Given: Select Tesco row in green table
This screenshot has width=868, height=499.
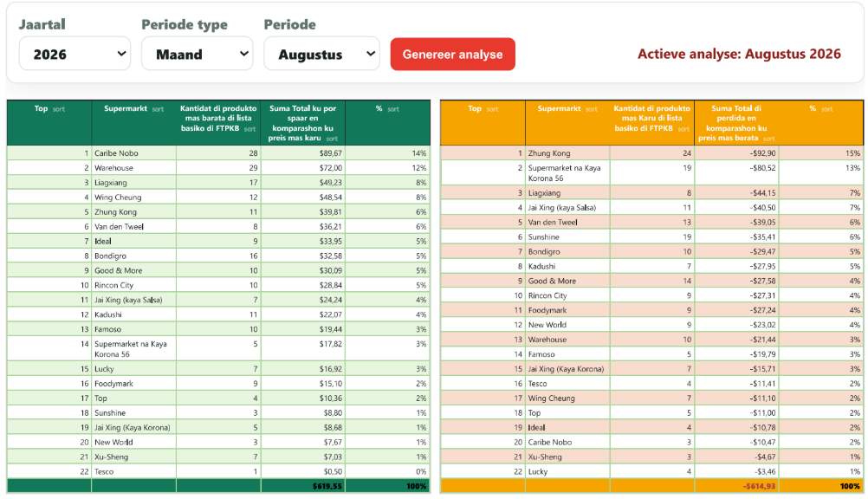Looking at the screenshot, I should coord(218,472).
